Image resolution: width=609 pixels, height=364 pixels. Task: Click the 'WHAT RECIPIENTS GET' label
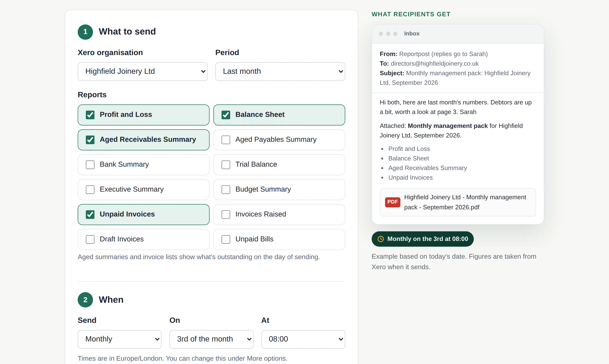(411, 14)
